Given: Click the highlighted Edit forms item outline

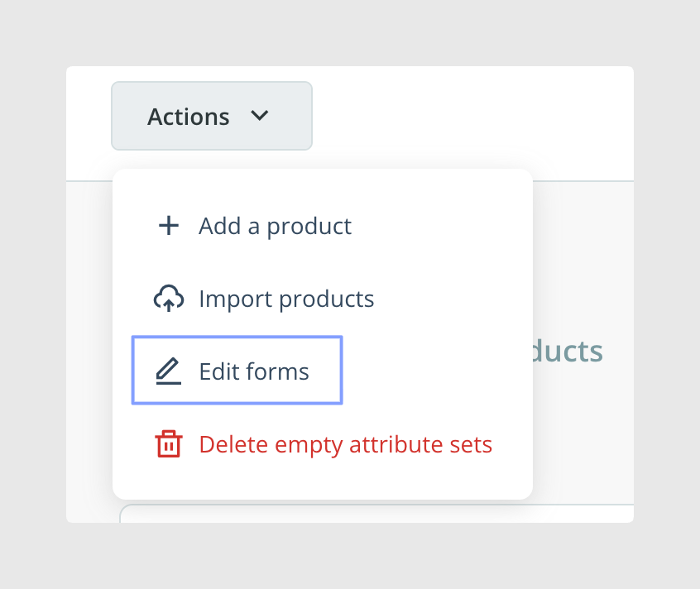Looking at the screenshot, I should coord(237,371).
